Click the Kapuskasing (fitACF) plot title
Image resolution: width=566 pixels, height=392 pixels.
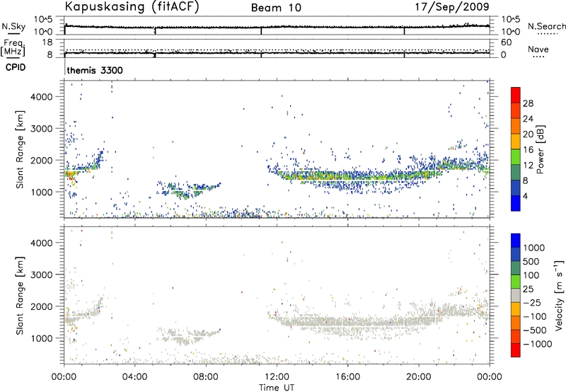[132, 6]
